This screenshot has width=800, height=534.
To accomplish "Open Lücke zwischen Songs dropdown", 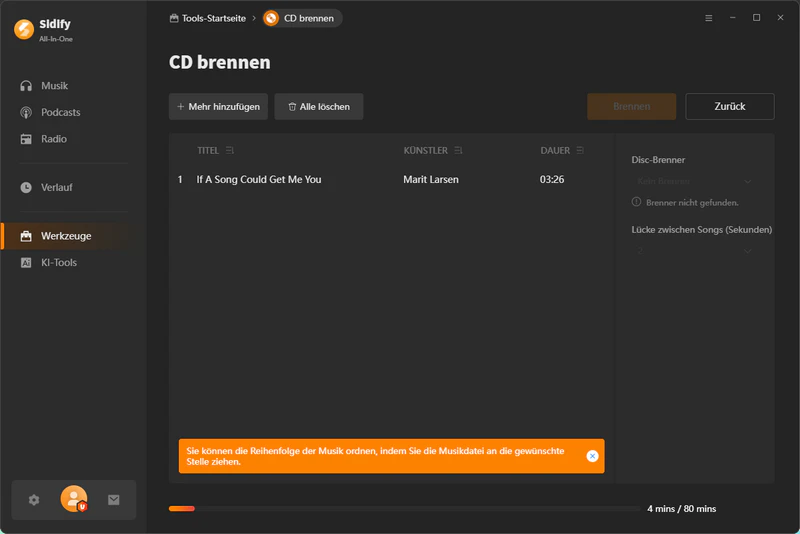I will [x=694, y=251].
